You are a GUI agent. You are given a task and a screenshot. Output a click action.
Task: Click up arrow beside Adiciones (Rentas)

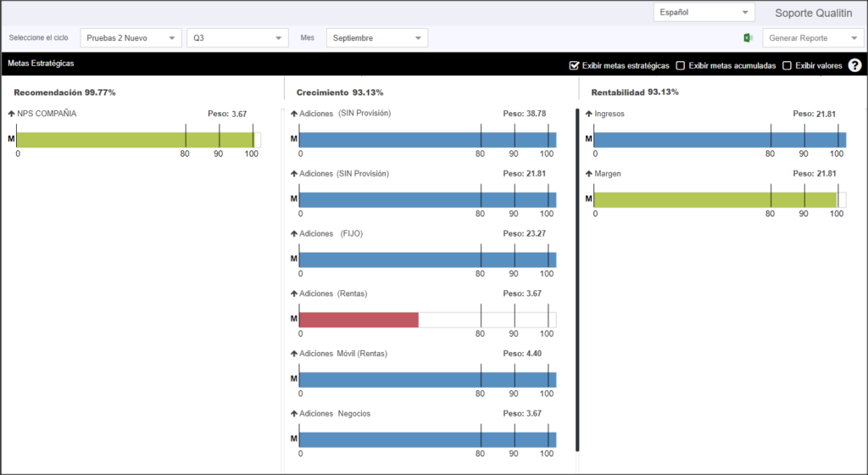point(294,293)
